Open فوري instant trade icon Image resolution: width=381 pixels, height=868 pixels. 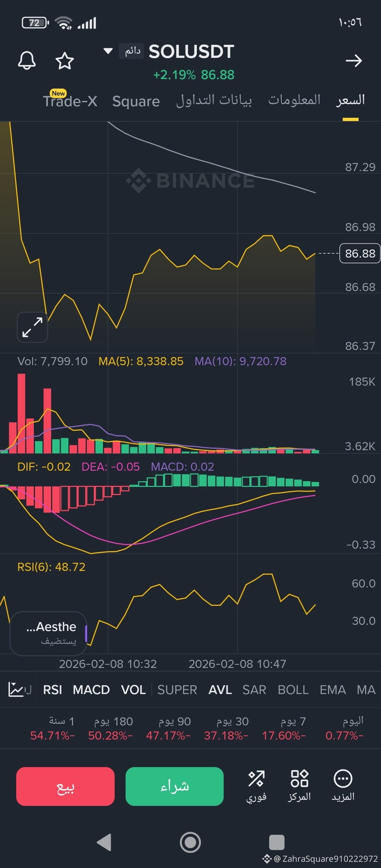click(256, 786)
